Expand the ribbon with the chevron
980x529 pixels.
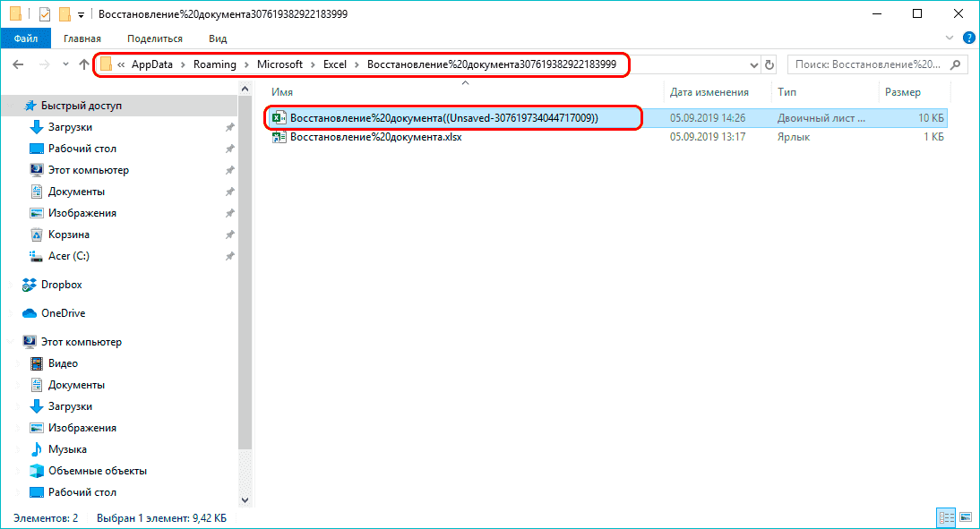(x=950, y=38)
